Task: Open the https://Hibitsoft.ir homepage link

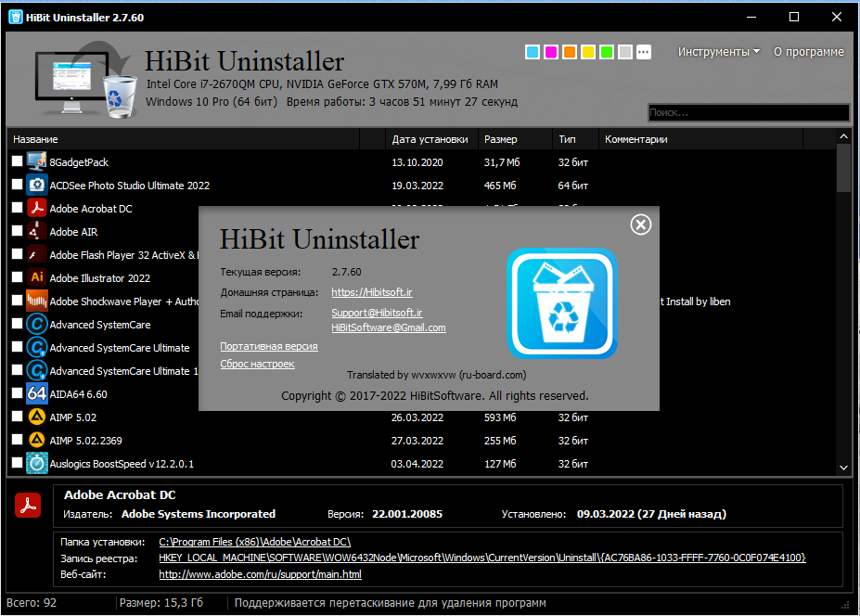Action: [x=372, y=292]
